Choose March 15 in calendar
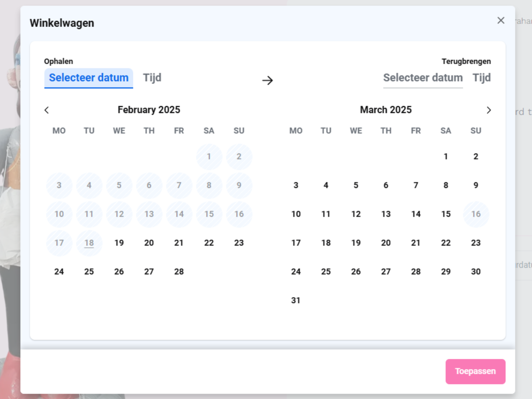532x399 pixels. coord(446,214)
